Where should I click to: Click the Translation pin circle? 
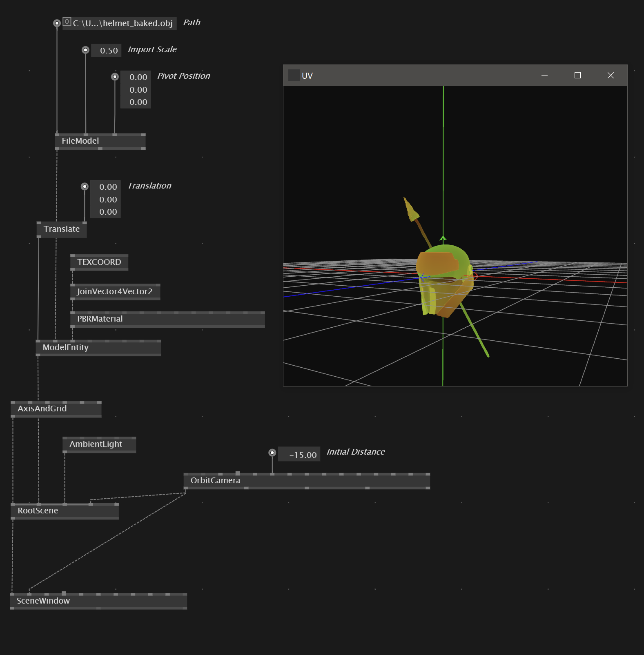point(85,187)
